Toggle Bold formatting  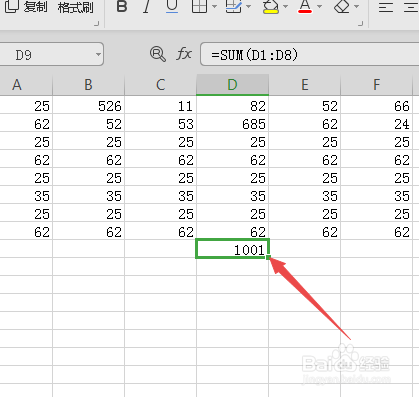(122, 6)
